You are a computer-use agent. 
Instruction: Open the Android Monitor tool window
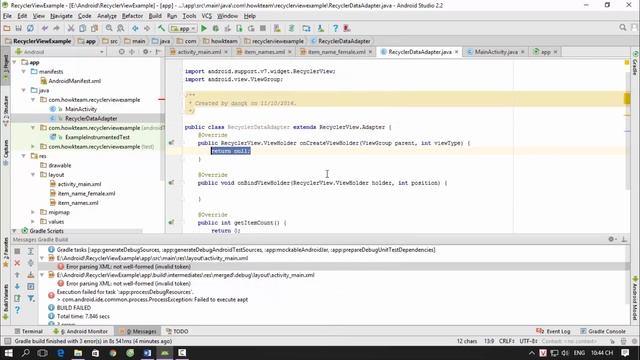80,331
